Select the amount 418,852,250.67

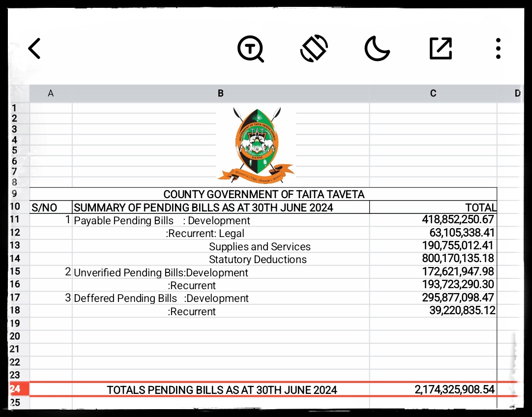point(433,220)
